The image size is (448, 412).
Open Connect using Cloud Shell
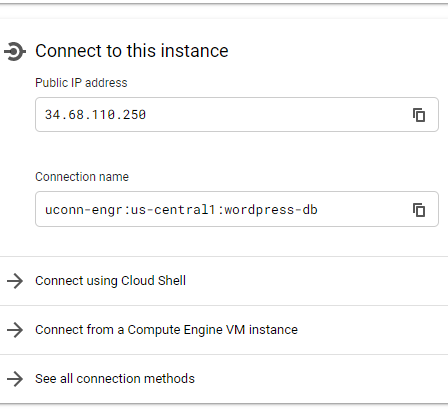pyautogui.click(x=110, y=281)
